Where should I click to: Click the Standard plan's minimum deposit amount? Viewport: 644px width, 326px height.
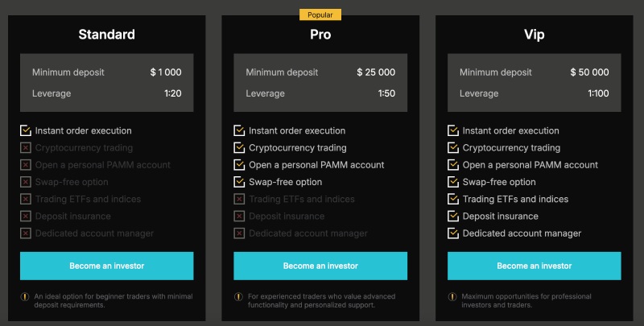point(166,72)
